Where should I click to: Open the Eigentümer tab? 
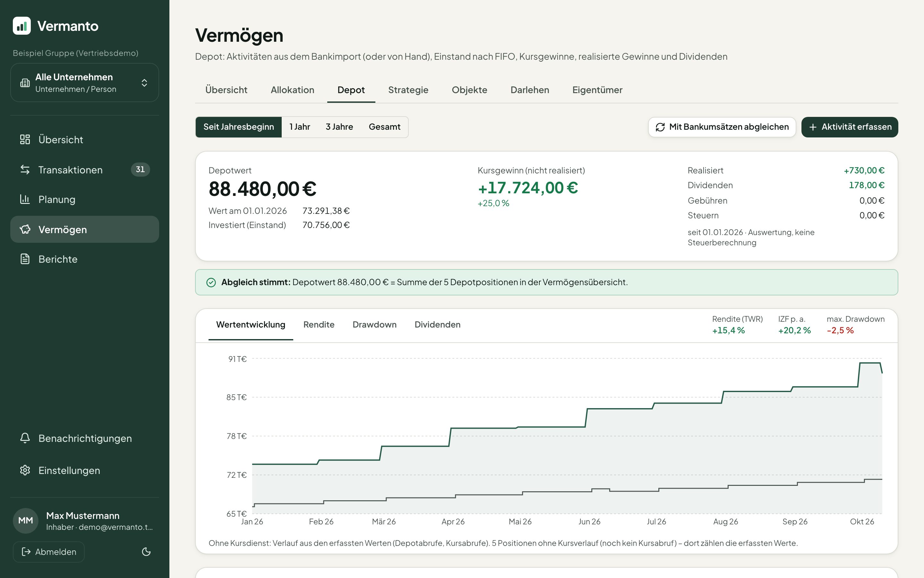point(597,90)
